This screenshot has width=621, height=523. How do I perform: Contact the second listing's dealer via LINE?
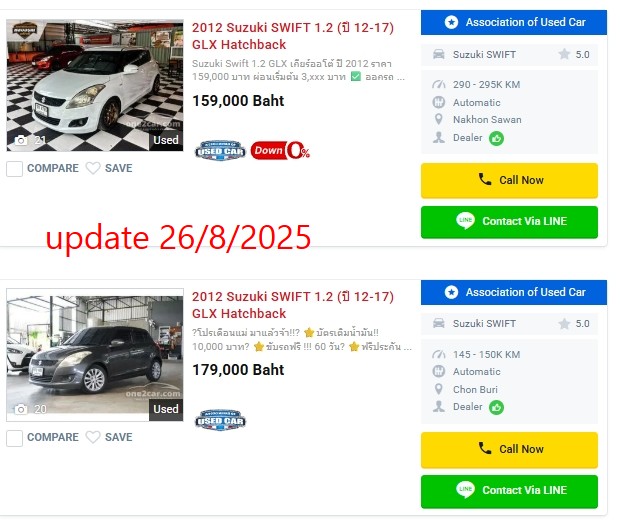(x=509, y=491)
